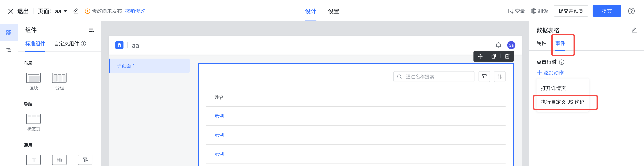Delete the data table with trash icon
This screenshot has width=644, height=166.
[507, 56]
